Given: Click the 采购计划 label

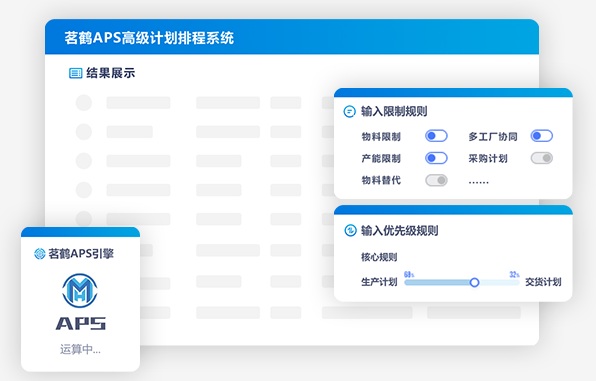Looking at the screenshot, I should (x=488, y=158).
